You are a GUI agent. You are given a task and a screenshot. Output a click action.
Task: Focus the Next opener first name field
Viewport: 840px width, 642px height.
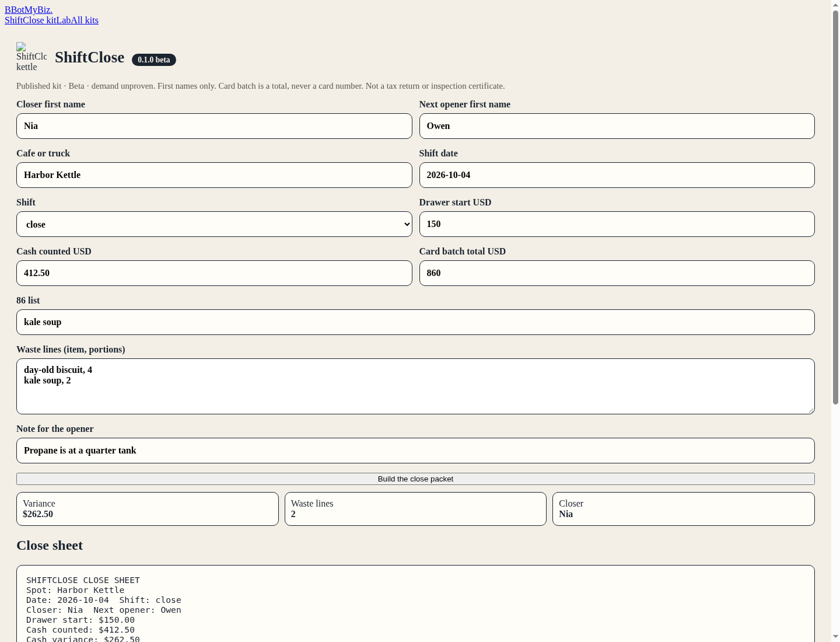(617, 126)
